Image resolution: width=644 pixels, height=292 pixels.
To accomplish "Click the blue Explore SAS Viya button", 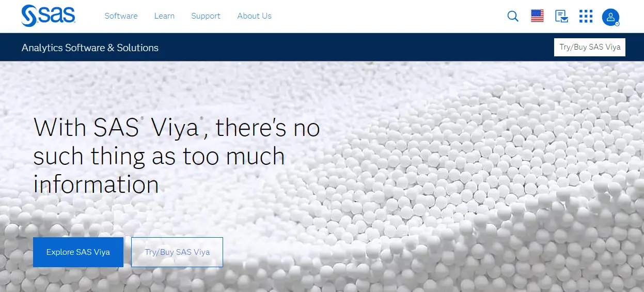I will 78,252.
